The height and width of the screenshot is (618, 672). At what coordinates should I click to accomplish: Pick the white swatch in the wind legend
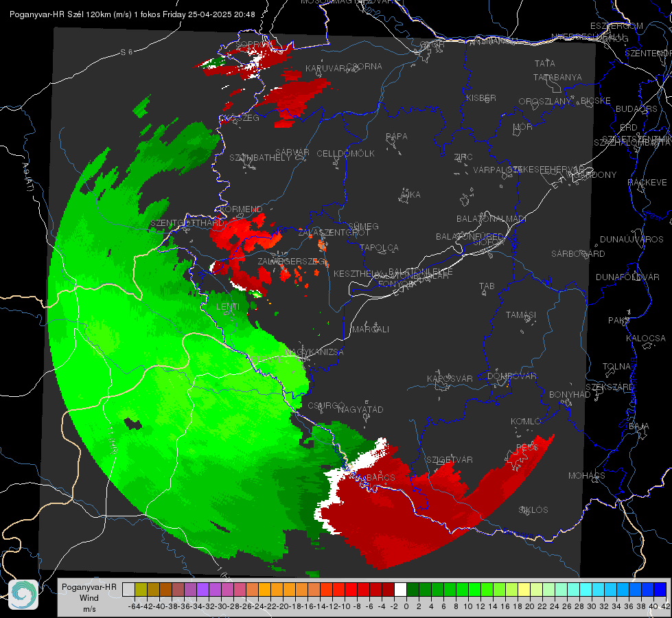[x=400, y=589]
